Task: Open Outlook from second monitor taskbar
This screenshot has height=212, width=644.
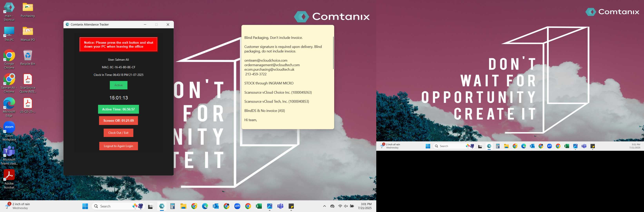Action: pos(532,146)
